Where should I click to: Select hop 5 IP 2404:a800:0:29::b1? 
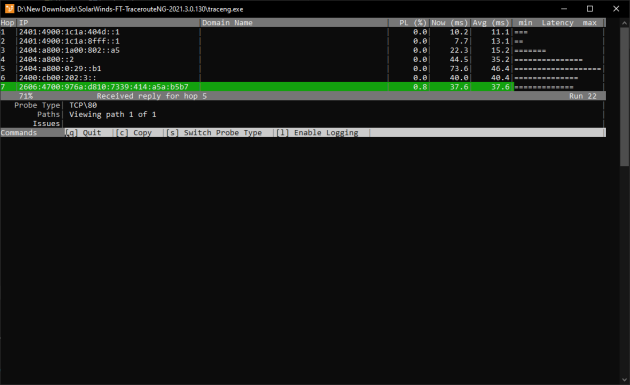pyautogui.click(x=60, y=69)
